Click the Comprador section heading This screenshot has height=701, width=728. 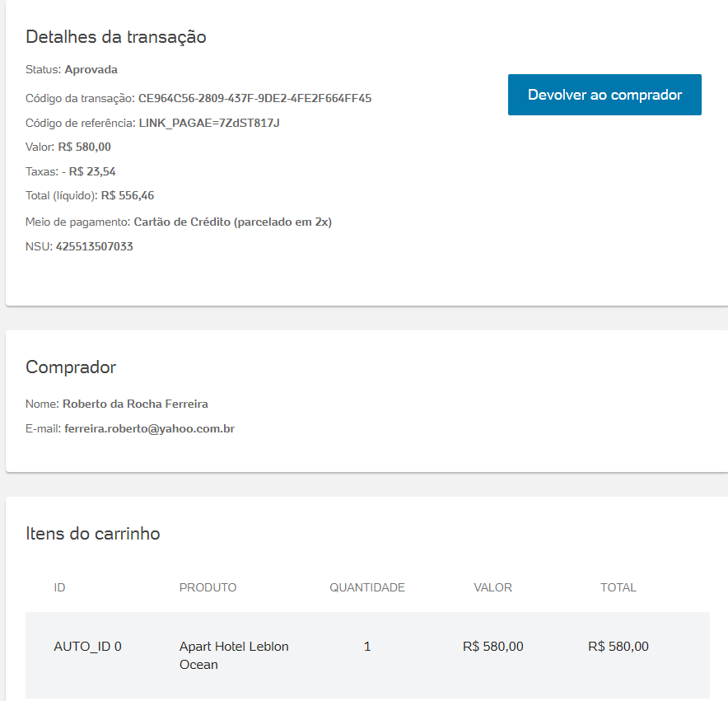71,367
